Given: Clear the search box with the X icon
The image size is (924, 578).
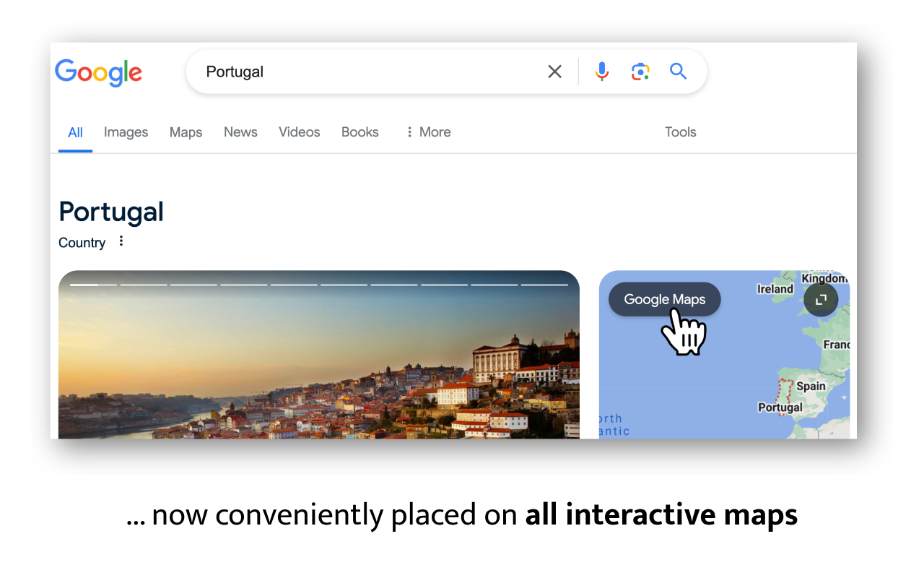Looking at the screenshot, I should point(554,72).
